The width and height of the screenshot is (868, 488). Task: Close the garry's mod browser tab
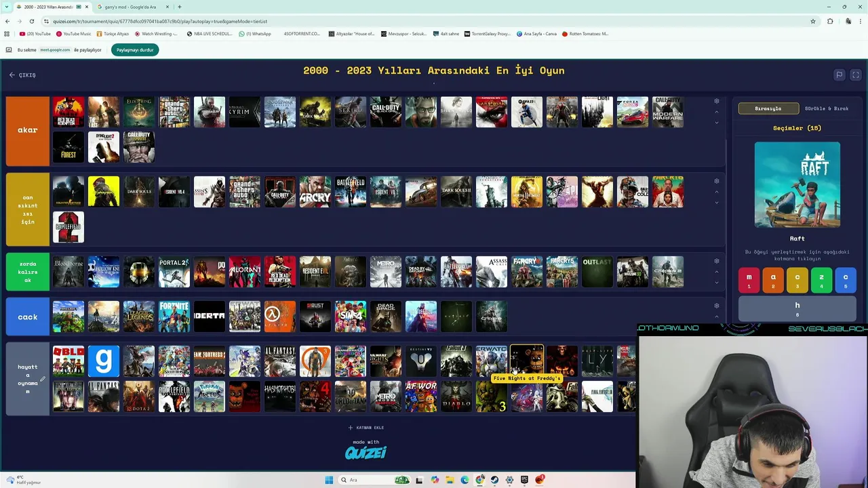[x=167, y=7]
